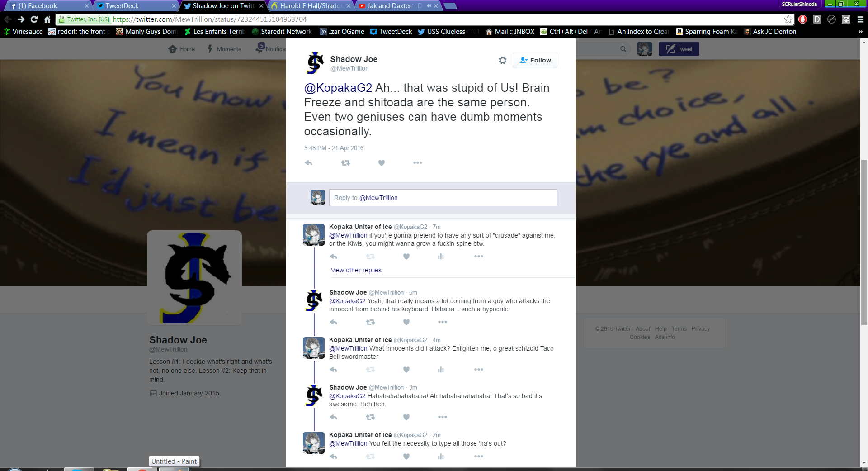Open the footer Ads info link
This screenshot has width=868, height=471.
point(665,337)
